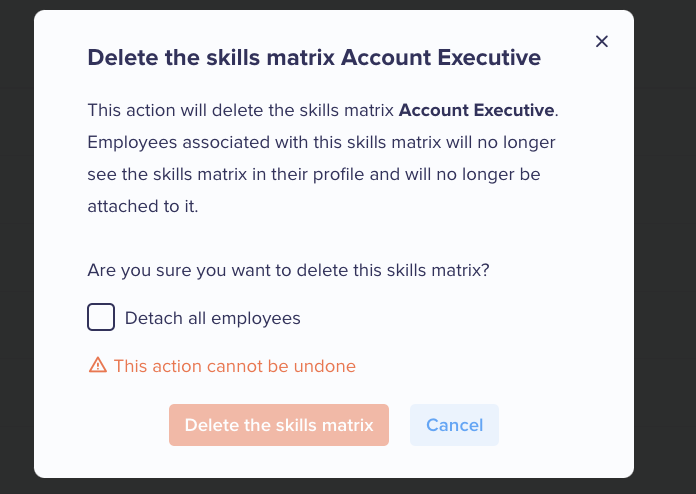The width and height of the screenshot is (696, 494).
Task: Click 'This action cannot be undone' warning text
Action: tap(235, 366)
